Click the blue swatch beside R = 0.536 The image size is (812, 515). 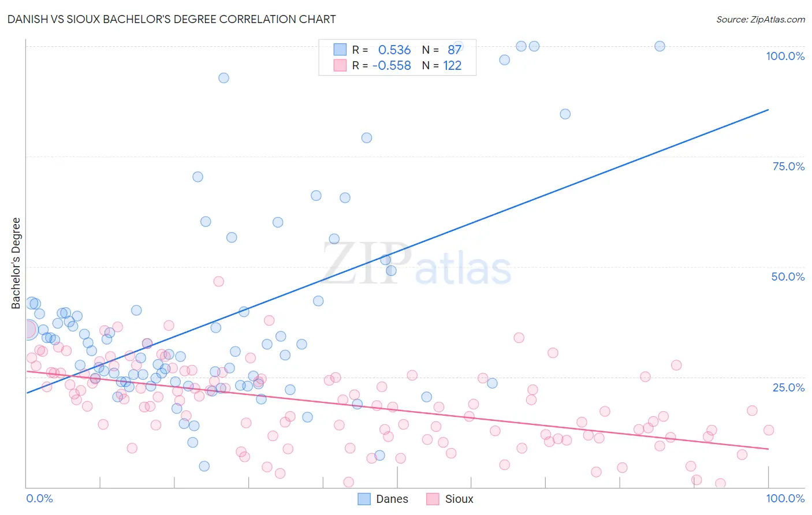(340, 50)
